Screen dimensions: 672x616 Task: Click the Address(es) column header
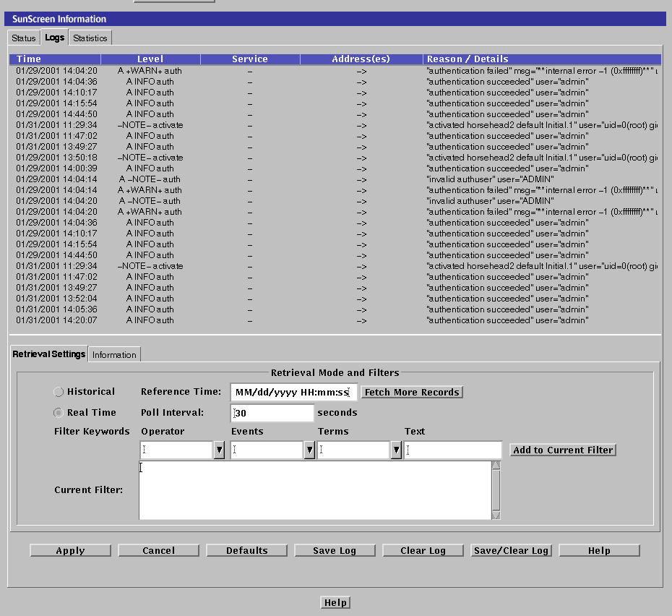click(361, 59)
